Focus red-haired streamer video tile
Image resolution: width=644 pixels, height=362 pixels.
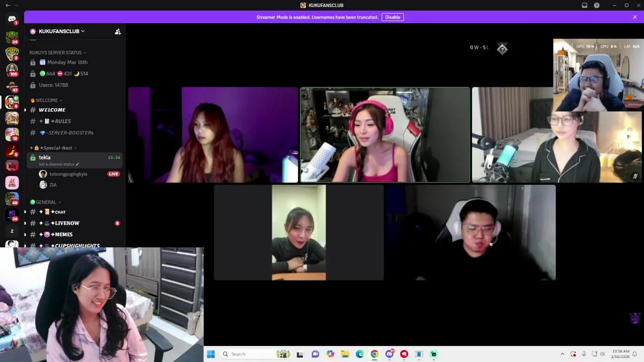[213, 135]
